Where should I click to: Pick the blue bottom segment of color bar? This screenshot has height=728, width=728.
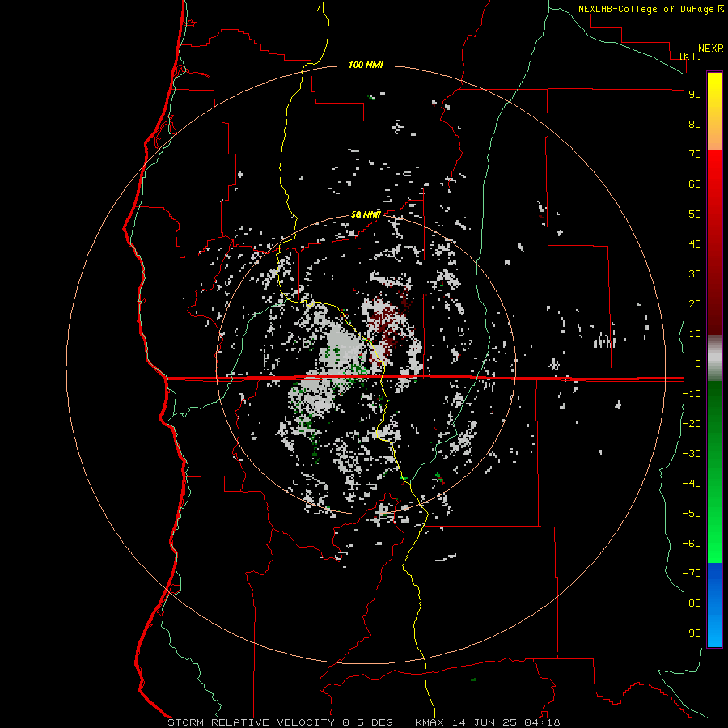[x=714, y=605]
